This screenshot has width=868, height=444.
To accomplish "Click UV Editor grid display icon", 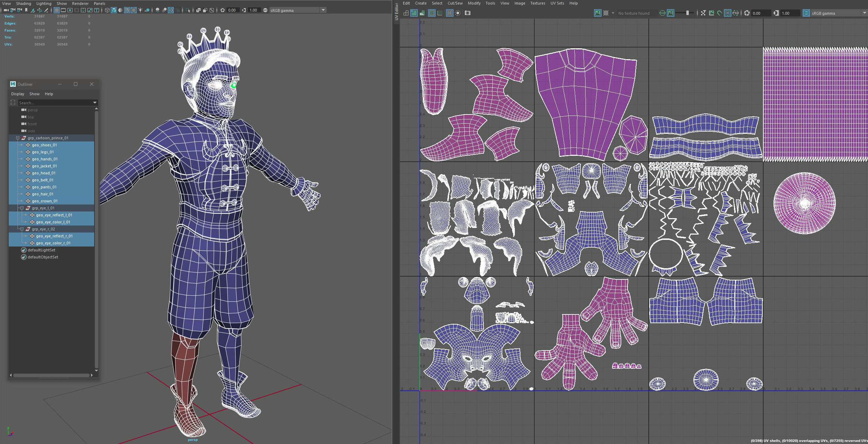I will (449, 13).
